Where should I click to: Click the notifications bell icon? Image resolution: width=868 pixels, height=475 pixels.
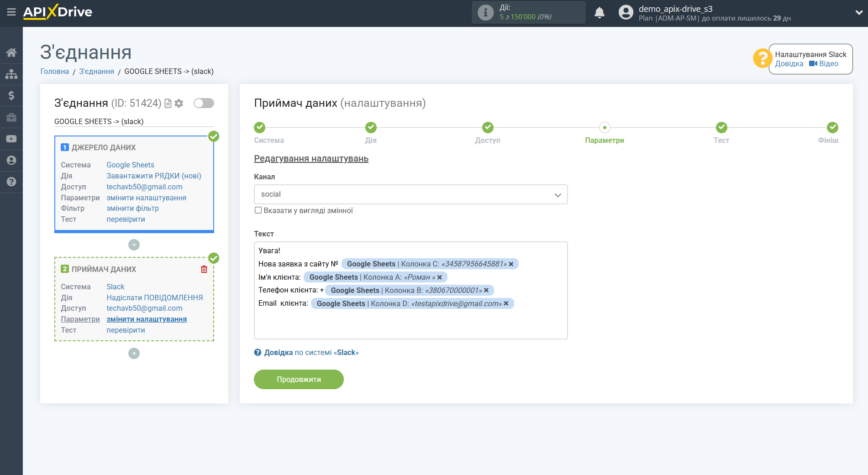600,13
